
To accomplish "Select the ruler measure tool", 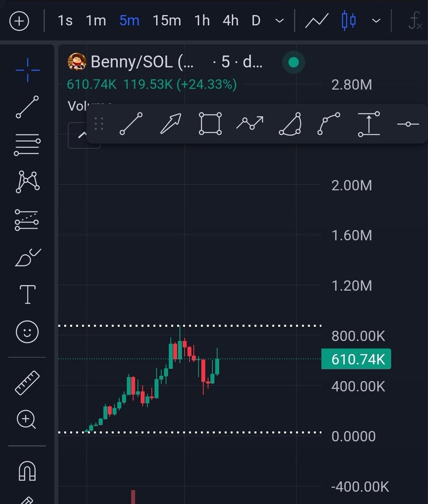I will coord(27,383).
